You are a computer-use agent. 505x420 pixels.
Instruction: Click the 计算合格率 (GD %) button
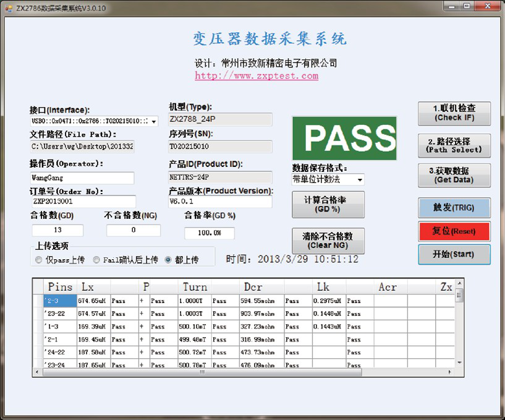328,204
